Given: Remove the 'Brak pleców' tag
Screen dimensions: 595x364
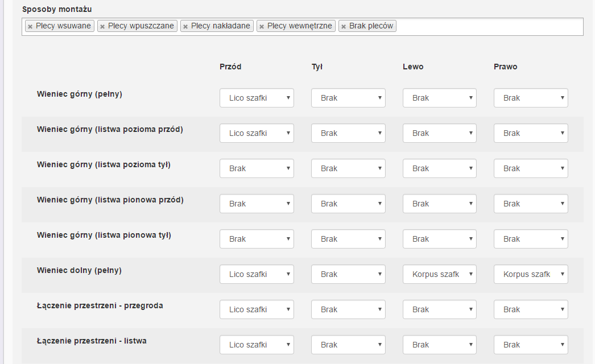Looking at the screenshot, I should click(344, 27).
